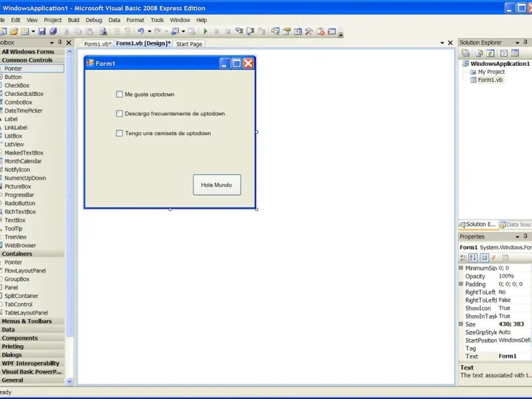The width and height of the screenshot is (532, 399).
Task: Select Form1.vb in Solution Explorer tree
Action: coord(490,80)
